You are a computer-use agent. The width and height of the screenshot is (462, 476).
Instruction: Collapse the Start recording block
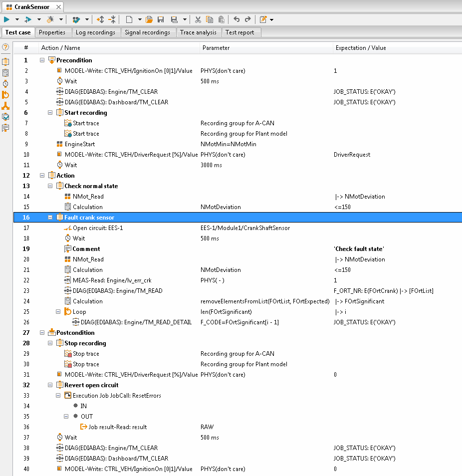50,113
